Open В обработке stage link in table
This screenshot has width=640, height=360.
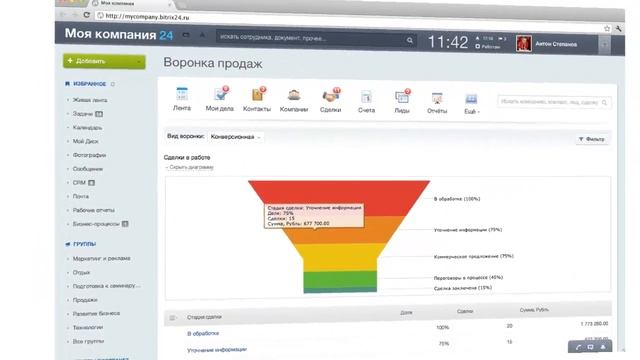coord(203,333)
